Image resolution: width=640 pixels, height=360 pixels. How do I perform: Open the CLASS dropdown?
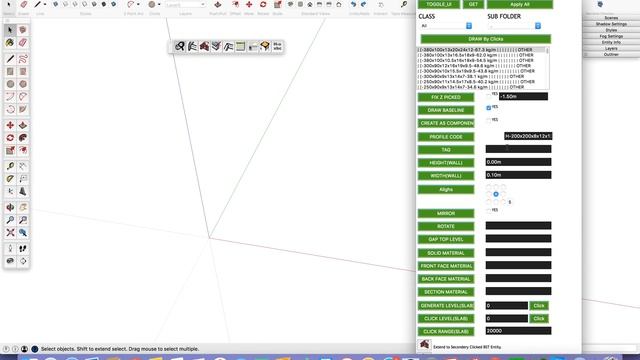click(446, 26)
